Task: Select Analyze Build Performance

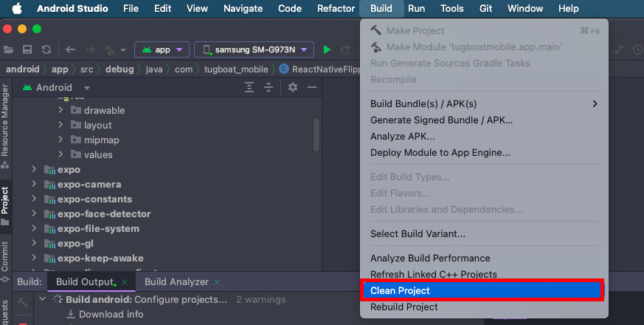Action: click(x=484, y=258)
